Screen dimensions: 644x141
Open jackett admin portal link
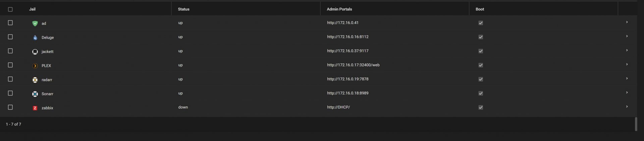tap(347, 51)
